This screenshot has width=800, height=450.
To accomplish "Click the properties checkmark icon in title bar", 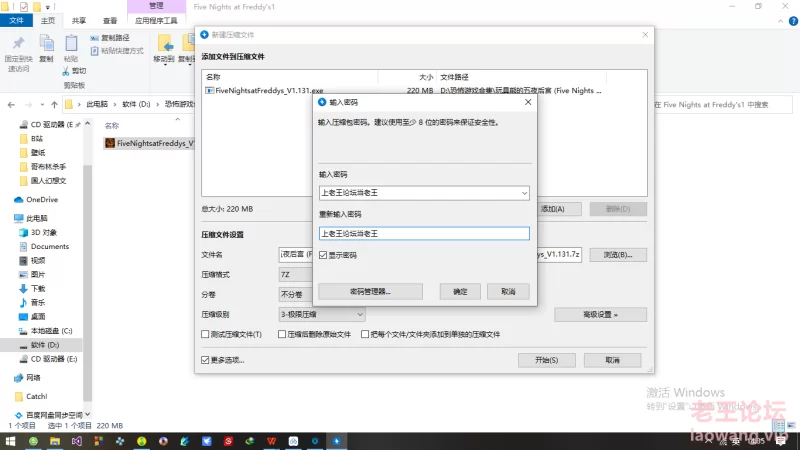I will tap(23, 7).
